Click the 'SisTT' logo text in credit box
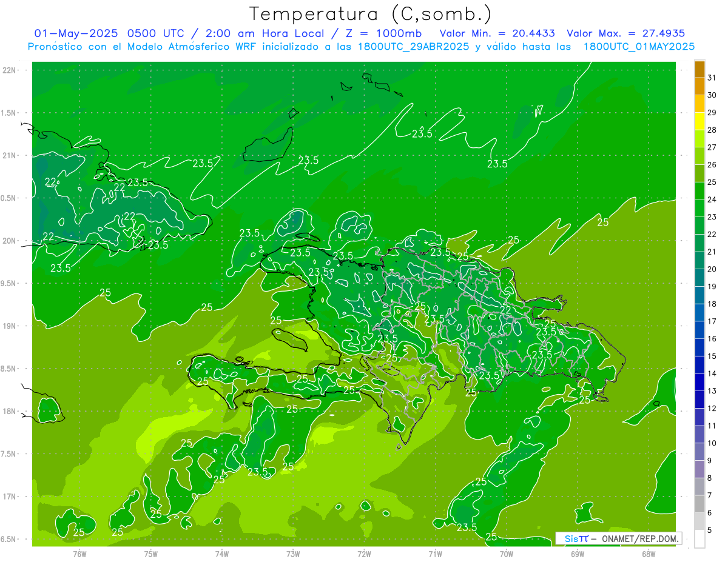Screen dimensions: 728x562 point(576,538)
